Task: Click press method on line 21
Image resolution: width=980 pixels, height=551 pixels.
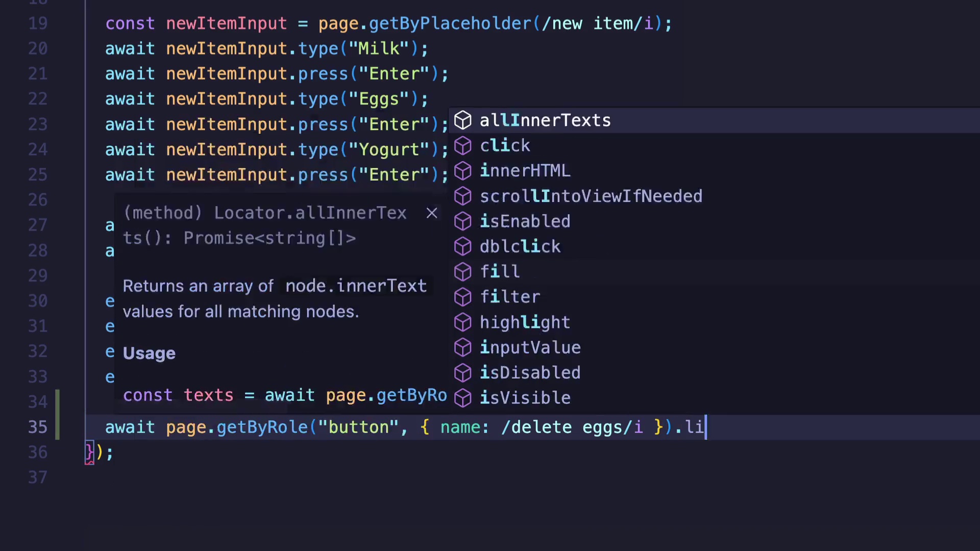Action: 323,74
